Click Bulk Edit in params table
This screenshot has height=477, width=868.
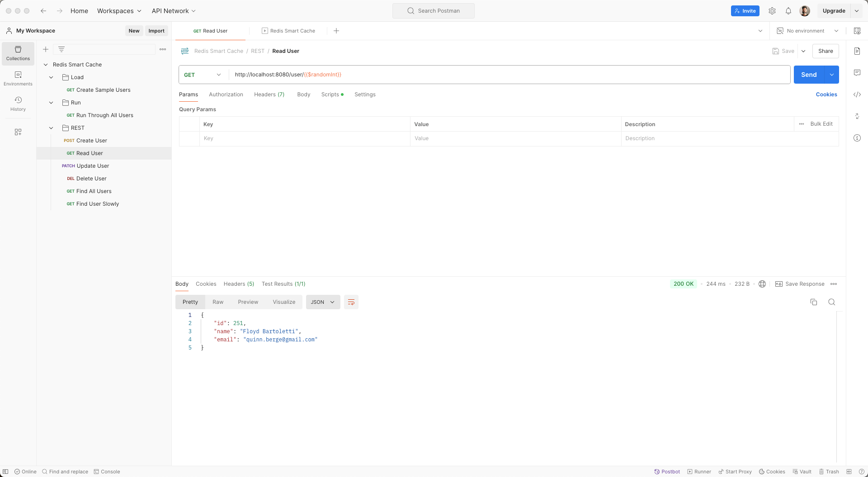tap(821, 124)
